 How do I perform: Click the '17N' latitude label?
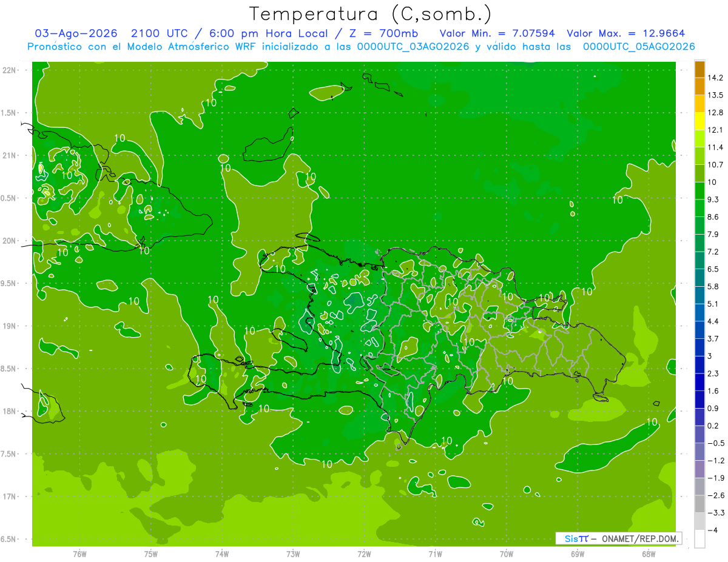click(x=10, y=497)
